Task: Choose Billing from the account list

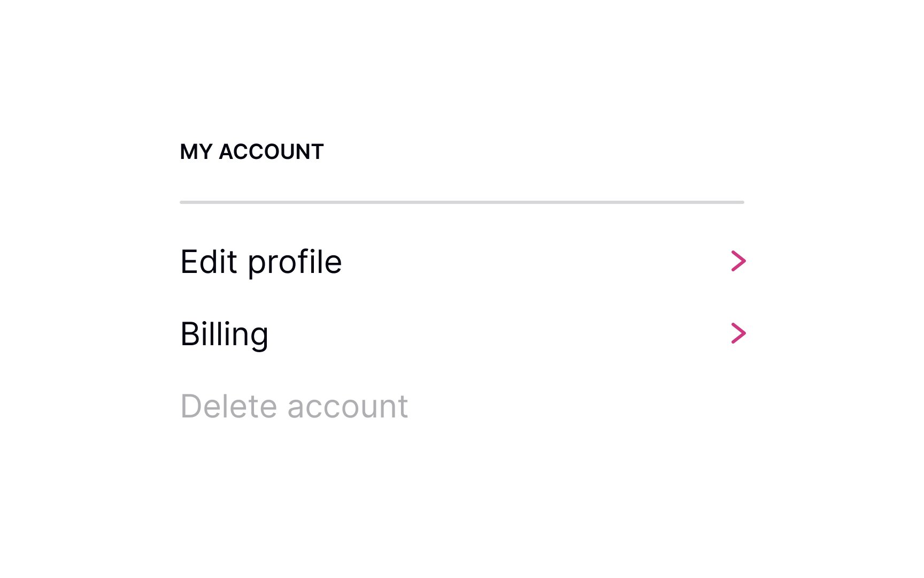Action: click(225, 334)
